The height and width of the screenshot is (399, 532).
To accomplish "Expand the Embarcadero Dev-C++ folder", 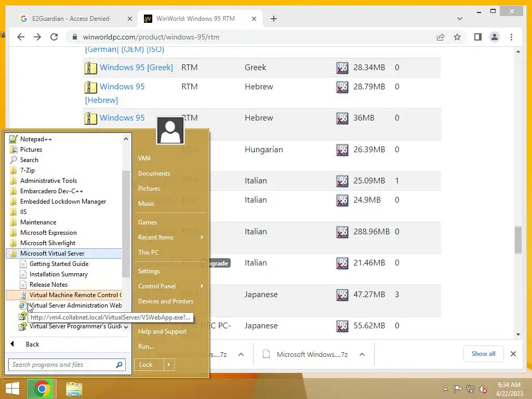I will click(x=51, y=191).
